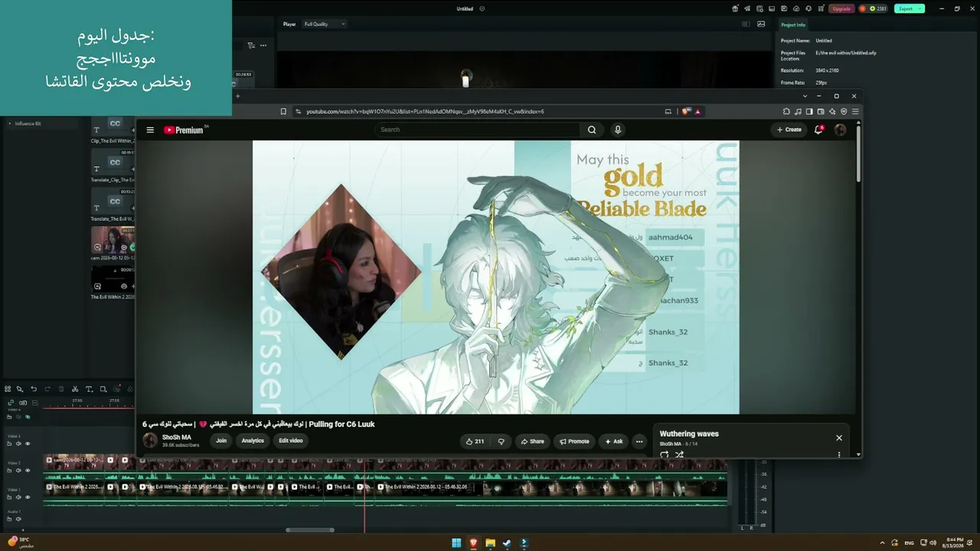Open a new browser tab with plus button

[237, 96]
